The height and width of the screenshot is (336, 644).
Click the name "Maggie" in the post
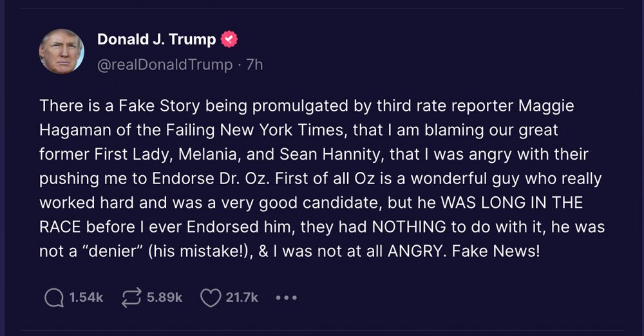[546, 106]
